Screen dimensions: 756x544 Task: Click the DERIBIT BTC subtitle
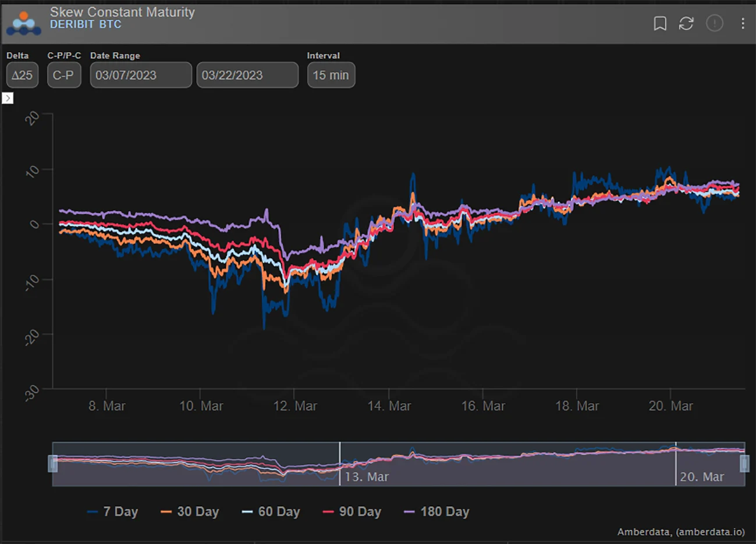pyautogui.click(x=86, y=24)
